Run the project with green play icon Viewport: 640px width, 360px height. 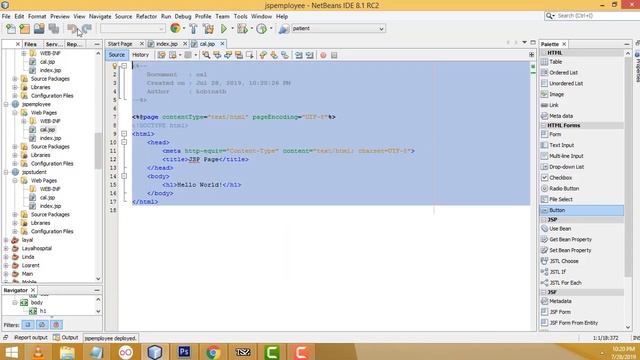[224, 29]
